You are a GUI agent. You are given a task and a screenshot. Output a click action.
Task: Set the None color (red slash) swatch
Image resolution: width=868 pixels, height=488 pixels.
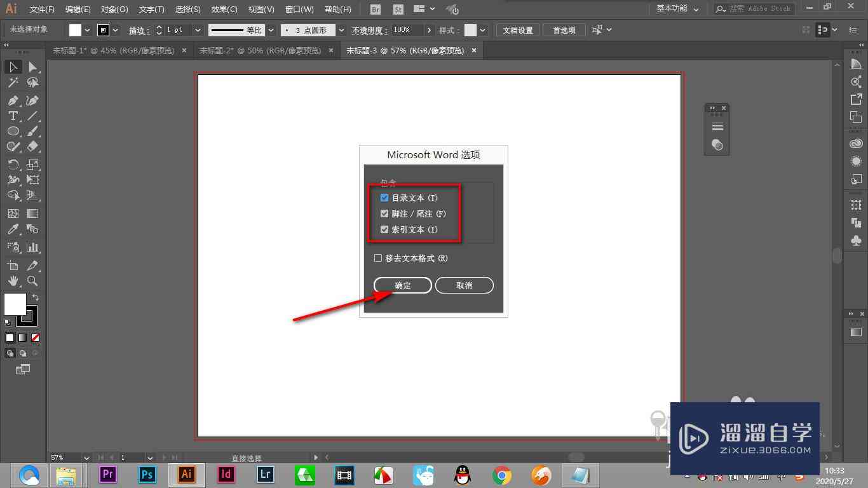pos(36,338)
